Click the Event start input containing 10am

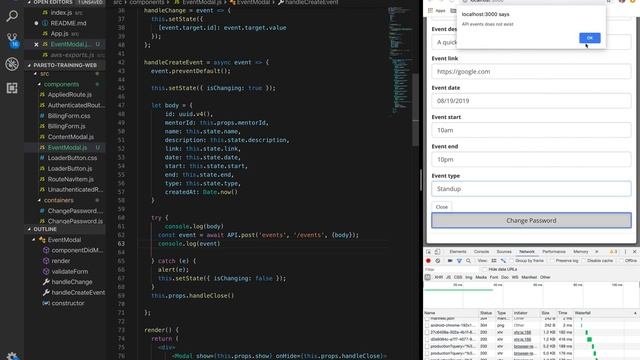click(x=531, y=130)
